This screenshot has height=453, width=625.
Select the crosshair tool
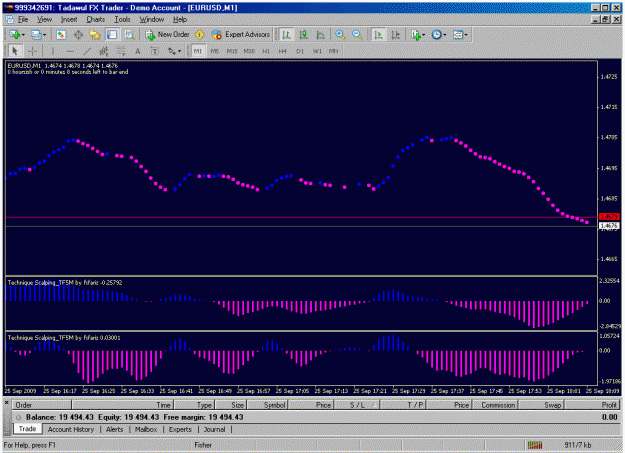pyautogui.click(x=32, y=51)
